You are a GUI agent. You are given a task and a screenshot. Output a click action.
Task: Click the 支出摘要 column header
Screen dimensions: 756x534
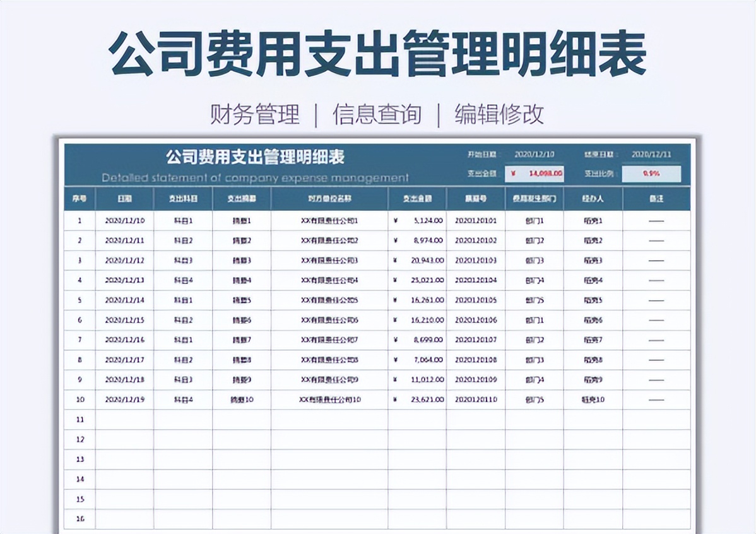point(240,198)
